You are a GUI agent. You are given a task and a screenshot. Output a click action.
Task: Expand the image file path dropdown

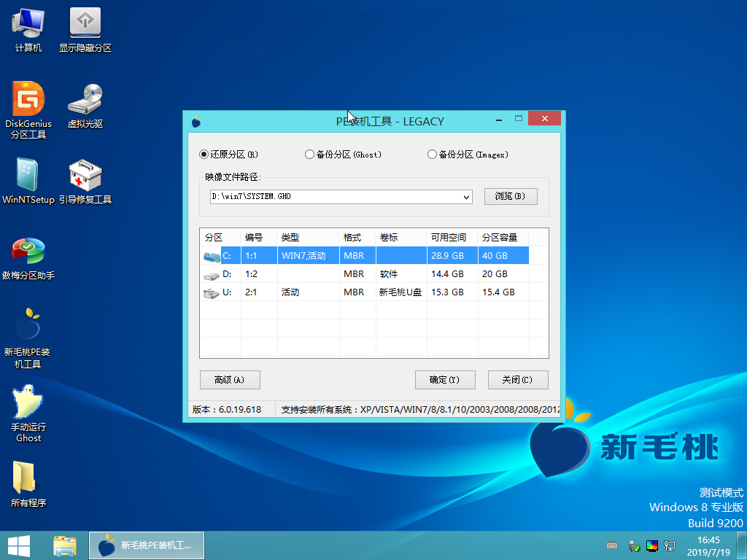click(466, 197)
